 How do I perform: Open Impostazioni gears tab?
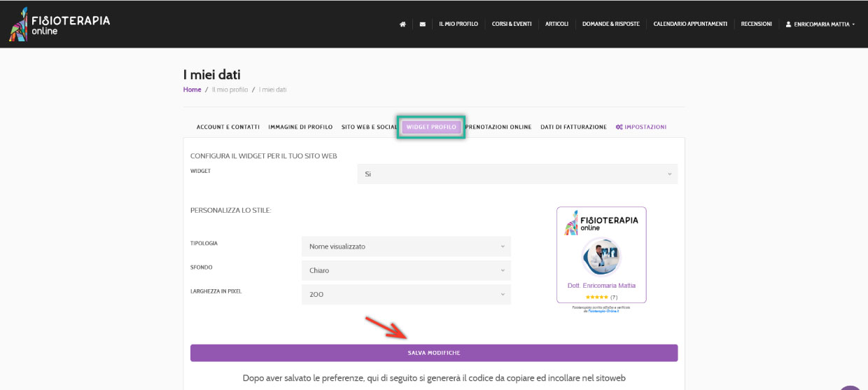coord(640,127)
